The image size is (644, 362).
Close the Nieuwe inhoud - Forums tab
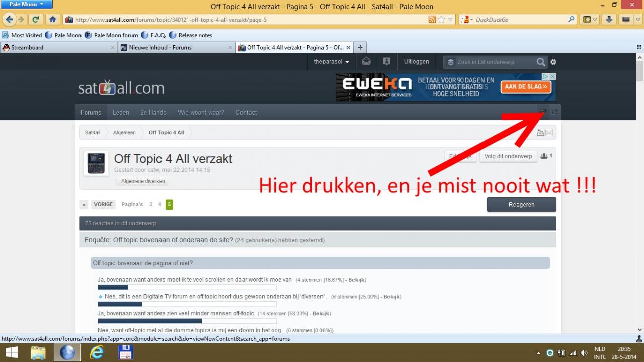coord(230,48)
